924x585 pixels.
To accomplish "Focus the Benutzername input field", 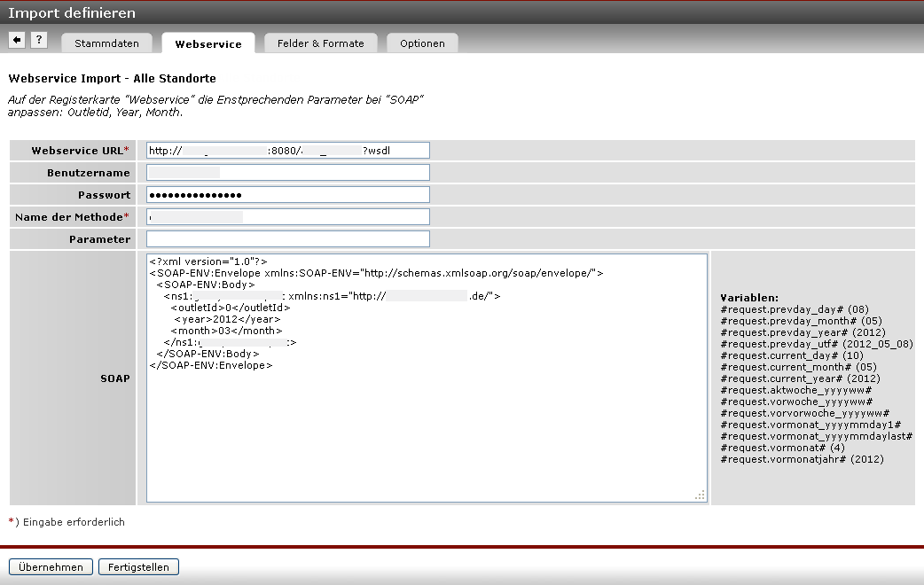I will coord(287,173).
